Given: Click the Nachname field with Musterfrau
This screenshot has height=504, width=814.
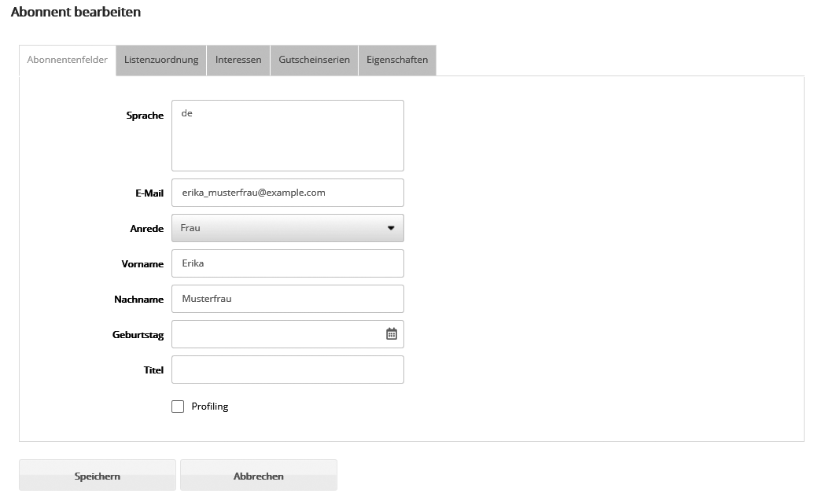Looking at the screenshot, I should [288, 299].
